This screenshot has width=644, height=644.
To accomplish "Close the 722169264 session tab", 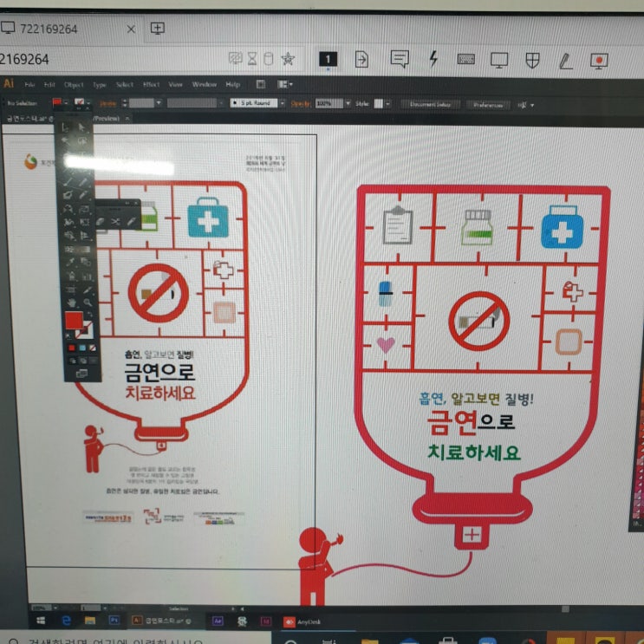I will (131, 29).
